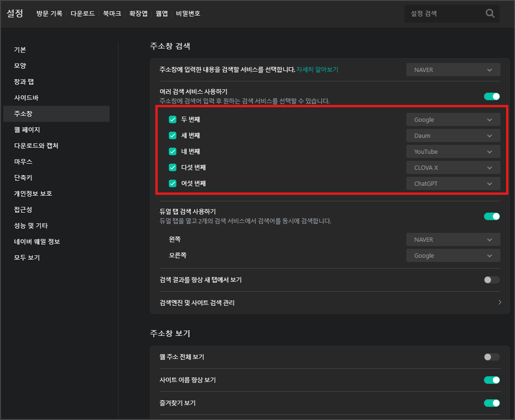Open the ChatGPT dropdown for 여섯 번째

point(452,183)
